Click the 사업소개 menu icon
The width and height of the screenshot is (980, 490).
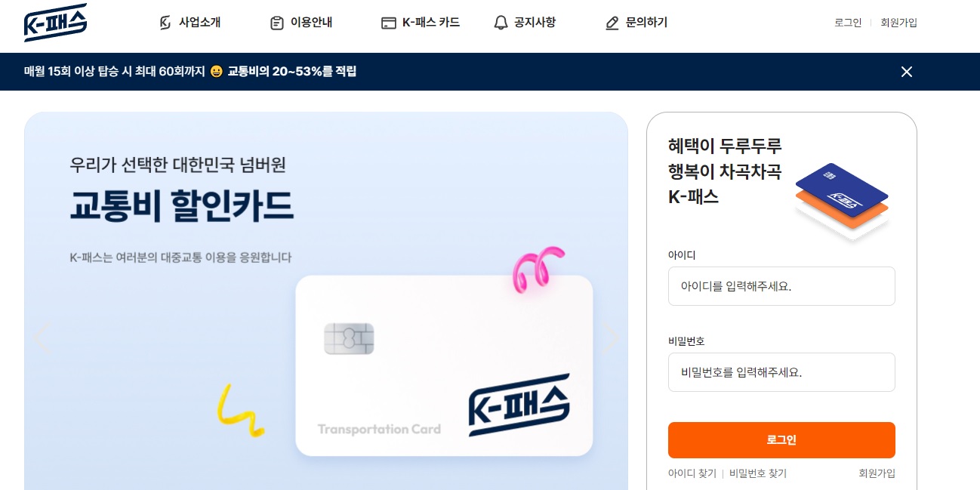coord(166,23)
